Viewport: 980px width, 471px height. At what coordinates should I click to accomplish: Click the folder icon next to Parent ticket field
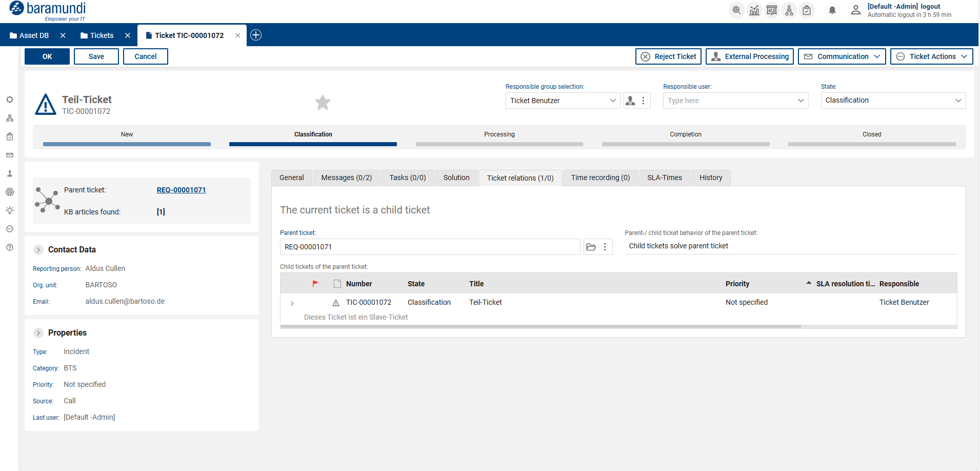pos(591,247)
